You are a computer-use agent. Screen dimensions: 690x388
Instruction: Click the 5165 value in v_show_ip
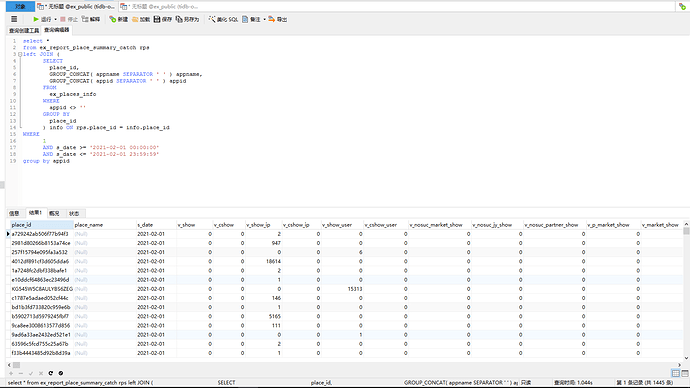click(x=275, y=316)
